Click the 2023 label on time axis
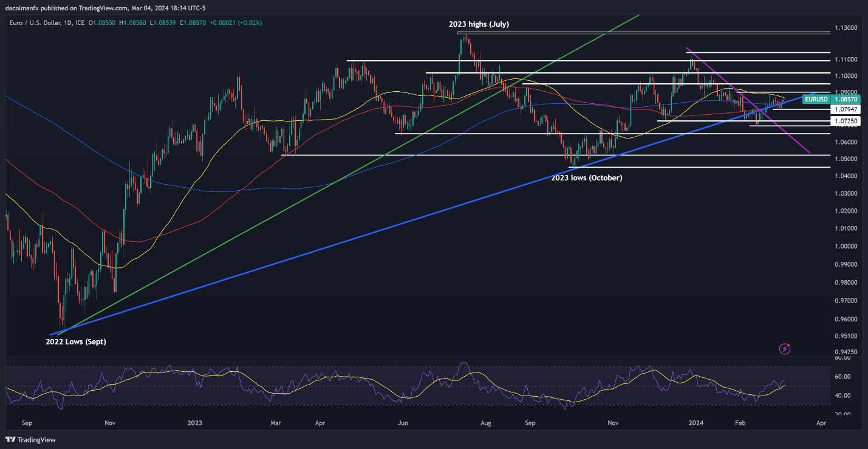Image resolution: width=868 pixels, height=449 pixels. tap(194, 421)
